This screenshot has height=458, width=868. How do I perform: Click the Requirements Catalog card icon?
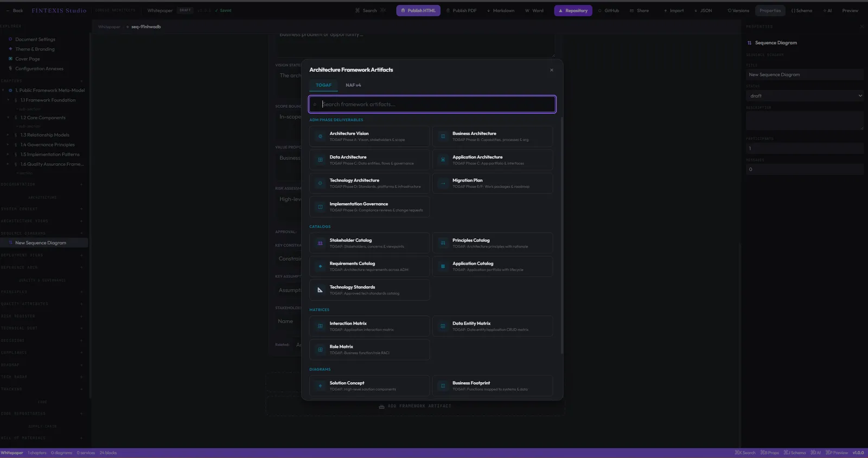(x=320, y=267)
